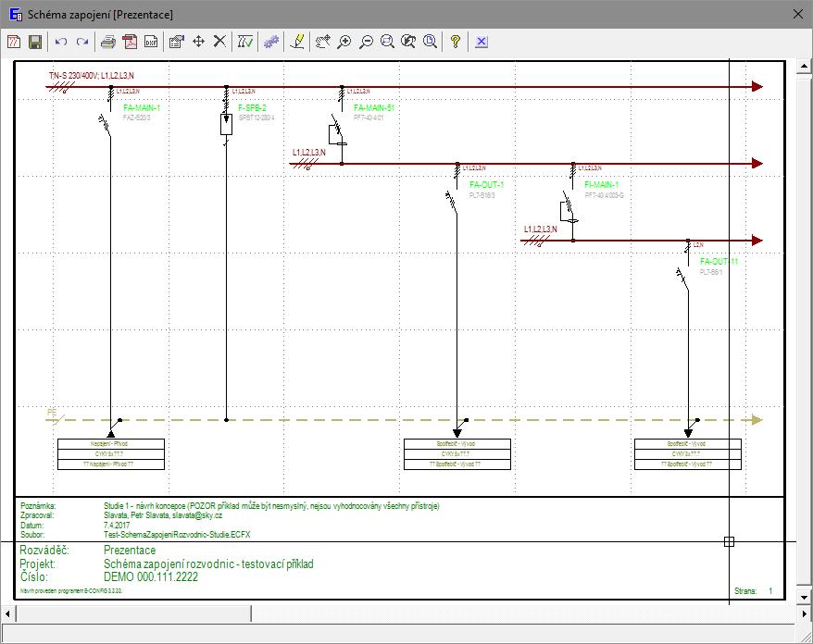
Task: Click the PE conductor label
Action: 52,413
